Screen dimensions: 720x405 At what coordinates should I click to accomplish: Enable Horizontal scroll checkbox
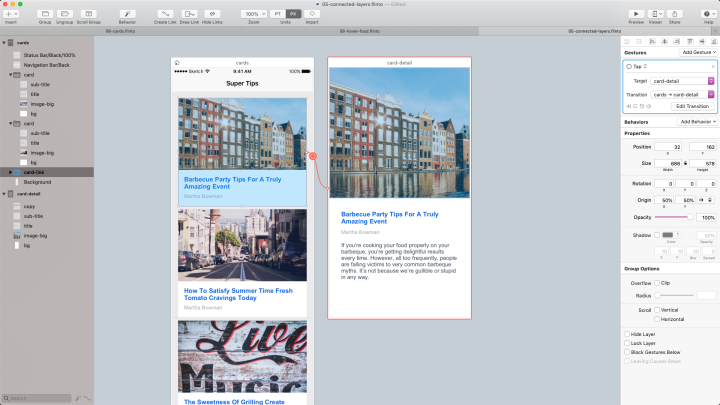(657, 319)
